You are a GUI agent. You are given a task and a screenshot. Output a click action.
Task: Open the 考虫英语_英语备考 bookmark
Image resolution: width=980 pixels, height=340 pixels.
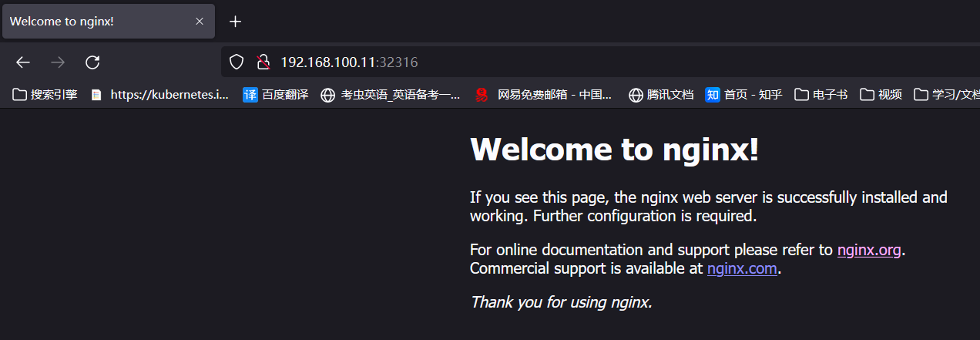[x=391, y=95]
